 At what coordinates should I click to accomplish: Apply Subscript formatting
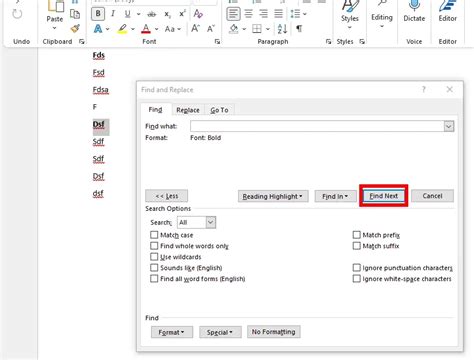(167, 14)
